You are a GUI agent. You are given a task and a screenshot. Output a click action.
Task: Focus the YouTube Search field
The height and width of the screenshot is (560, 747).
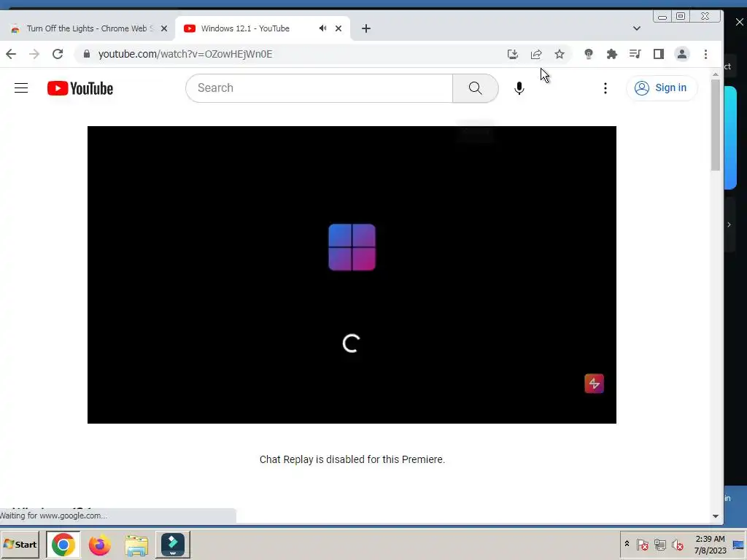(320, 88)
